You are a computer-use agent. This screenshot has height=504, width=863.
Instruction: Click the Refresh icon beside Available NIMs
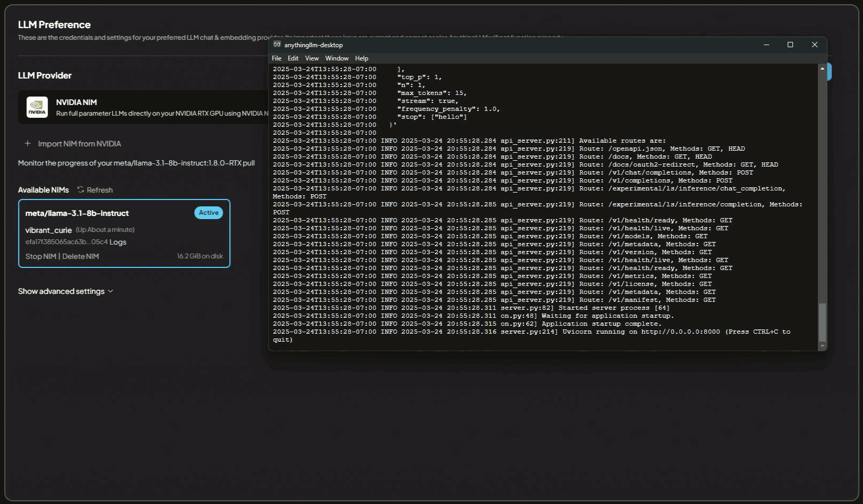coord(81,190)
